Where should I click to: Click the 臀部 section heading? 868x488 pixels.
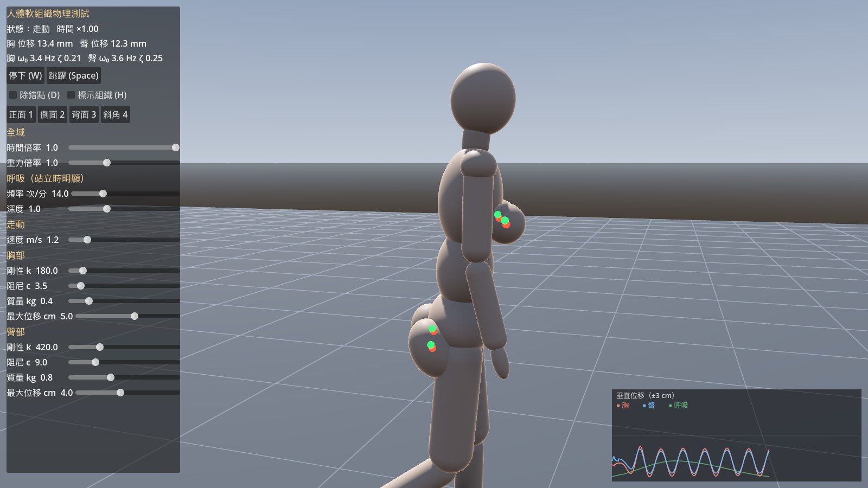click(x=16, y=332)
